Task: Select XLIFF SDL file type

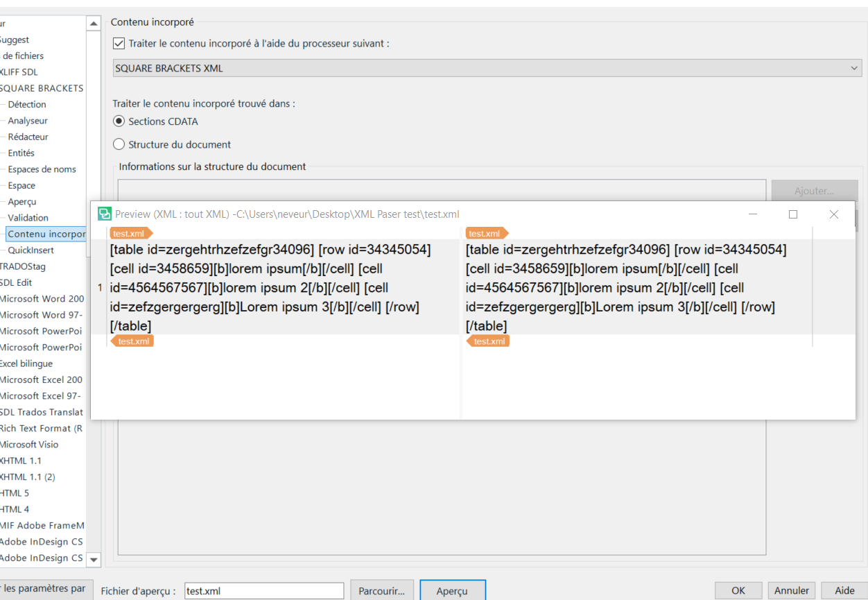Action: point(19,72)
